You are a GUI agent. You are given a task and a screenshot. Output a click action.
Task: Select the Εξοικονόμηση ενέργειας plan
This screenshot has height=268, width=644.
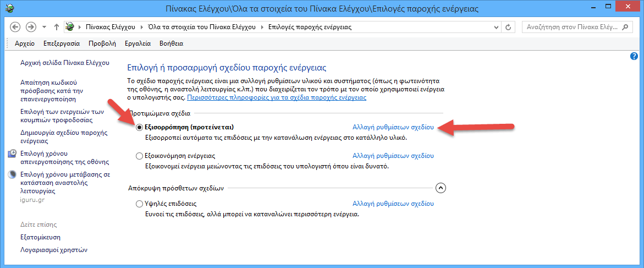pyautogui.click(x=139, y=156)
